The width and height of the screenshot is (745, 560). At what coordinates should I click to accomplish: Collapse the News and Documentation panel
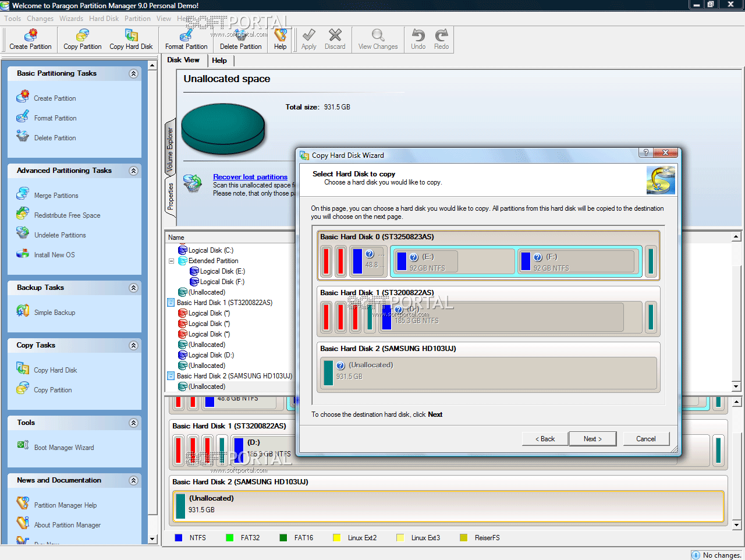click(x=133, y=480)
